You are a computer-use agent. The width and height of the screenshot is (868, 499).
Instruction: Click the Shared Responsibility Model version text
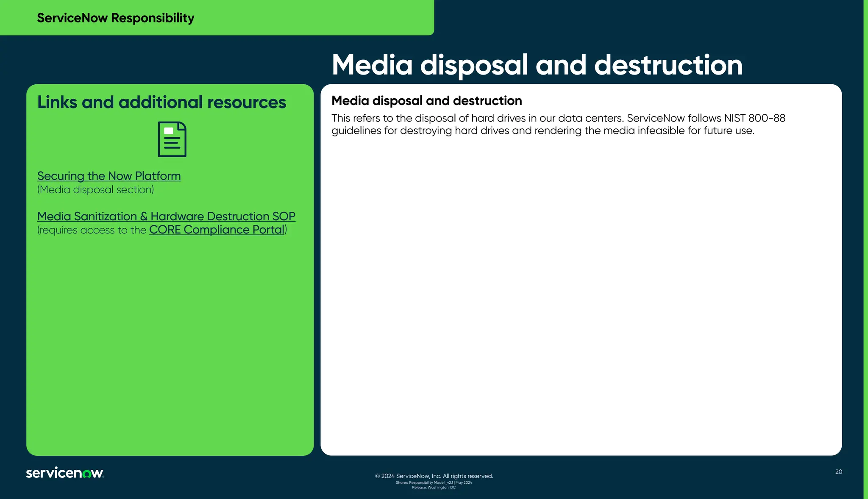(x=434, y=482)
